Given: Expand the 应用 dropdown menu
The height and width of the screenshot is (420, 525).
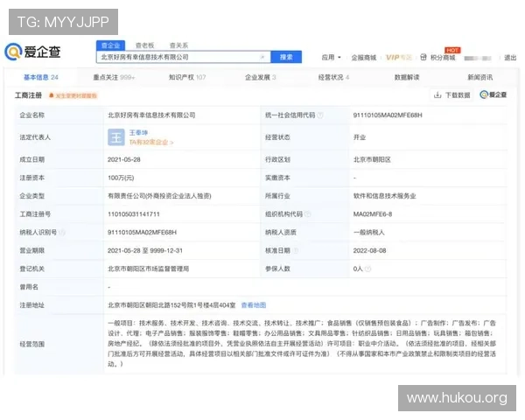Looking at the screenshot, I should tap(331, 57).
